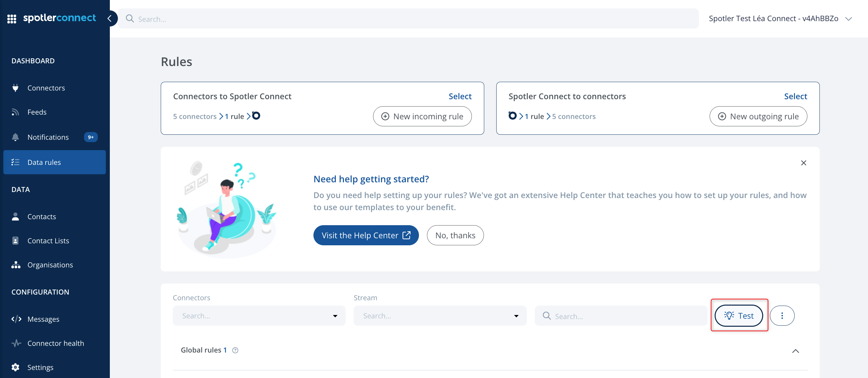
Task: Open the three-dot more options menu
Action: pos(782,316)
